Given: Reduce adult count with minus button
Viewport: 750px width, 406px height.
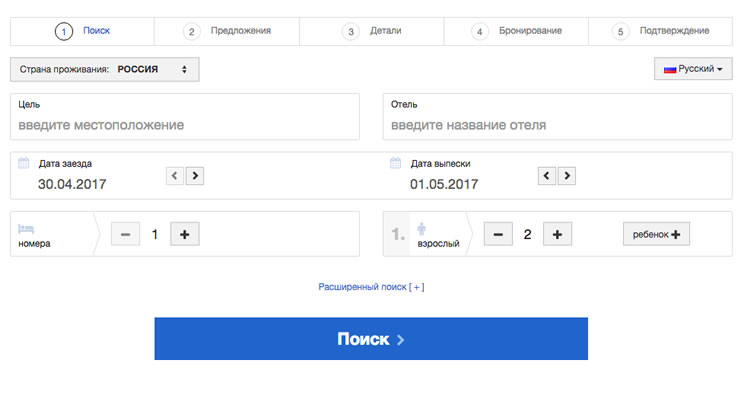Looking at the screenshot, I should (498, 234).
